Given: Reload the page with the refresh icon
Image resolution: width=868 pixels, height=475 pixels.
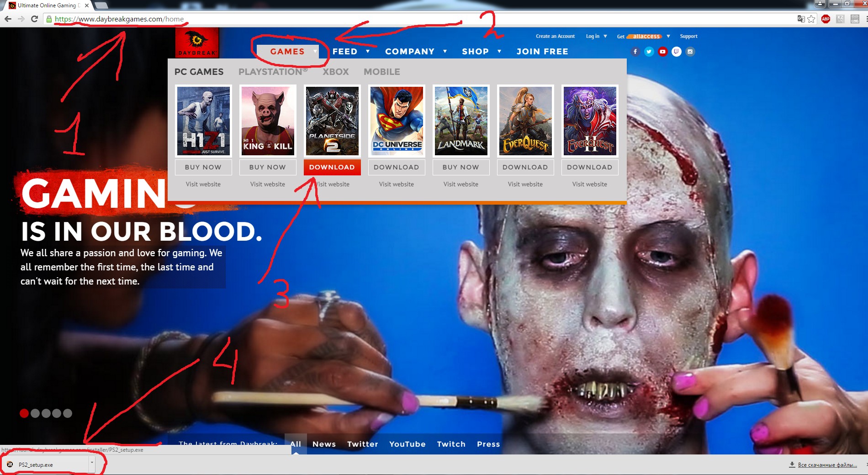Looking at the screenshot, I should pos(34,19).
